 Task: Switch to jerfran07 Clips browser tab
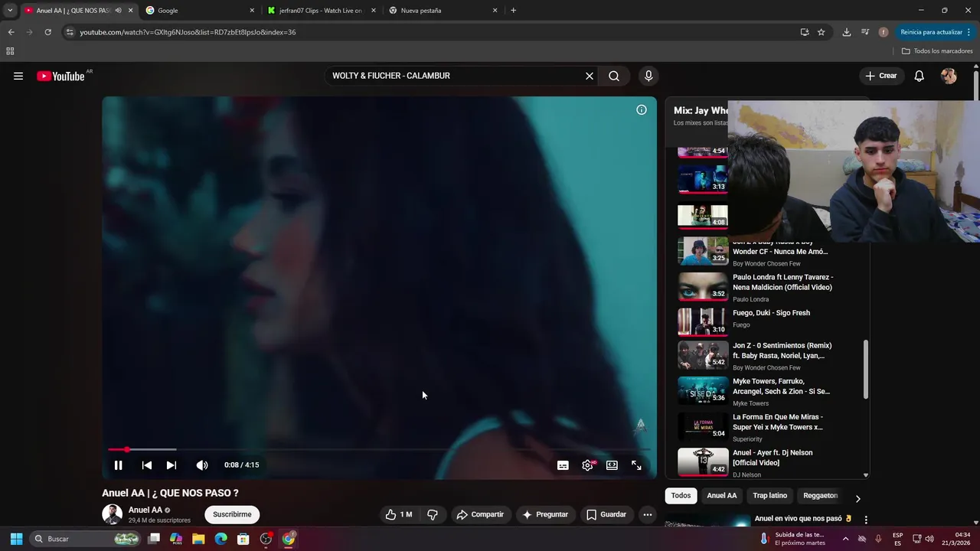pyautogui.click(x=322, y=11)
